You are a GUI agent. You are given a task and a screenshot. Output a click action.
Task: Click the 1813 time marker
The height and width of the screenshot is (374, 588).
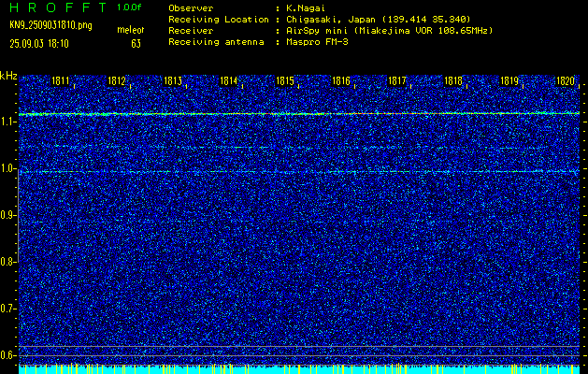[173, 81]
